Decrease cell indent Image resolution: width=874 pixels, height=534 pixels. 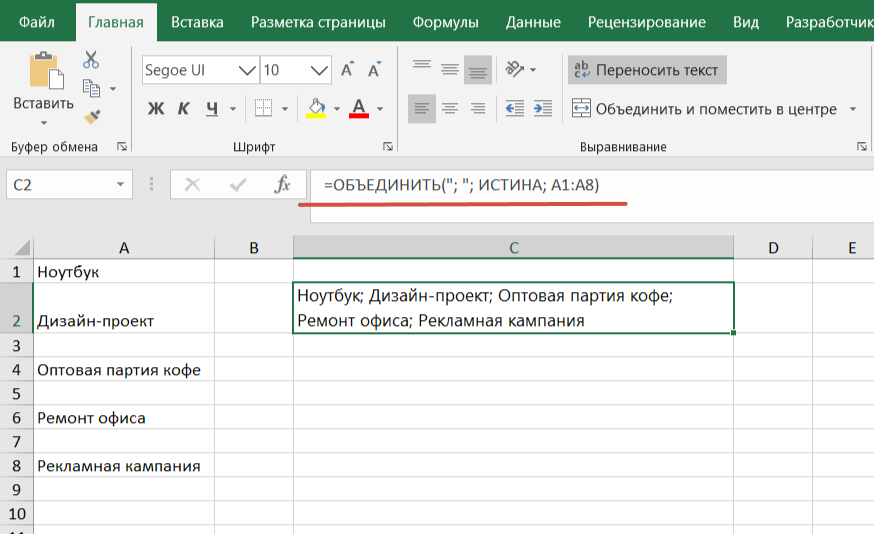pos(514,109)
